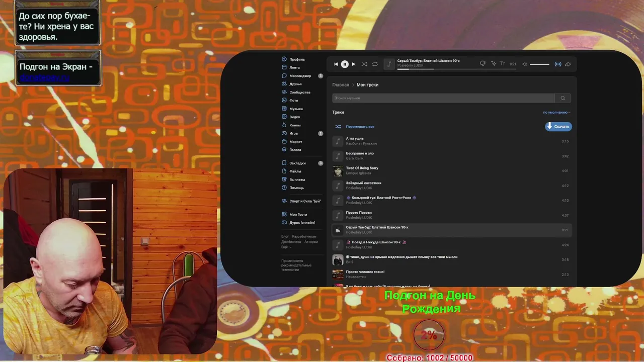Play the track Просто человек говно!
Image resolution: width=644 pixels, height=362 pixels.
tap(452, 275)
